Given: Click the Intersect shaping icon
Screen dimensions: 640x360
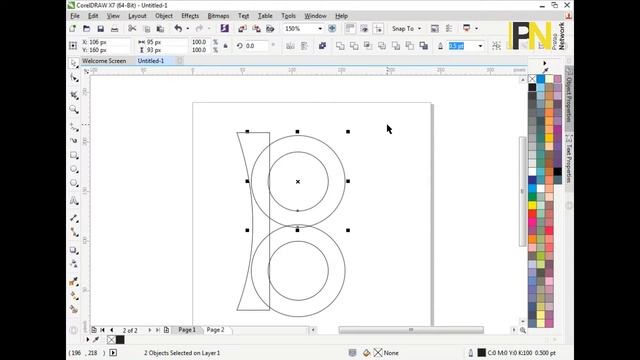Looking at the screenshot, I should (368, 46).
